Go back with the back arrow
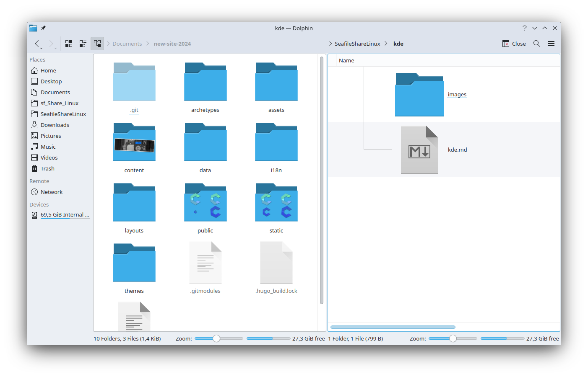 37,44
